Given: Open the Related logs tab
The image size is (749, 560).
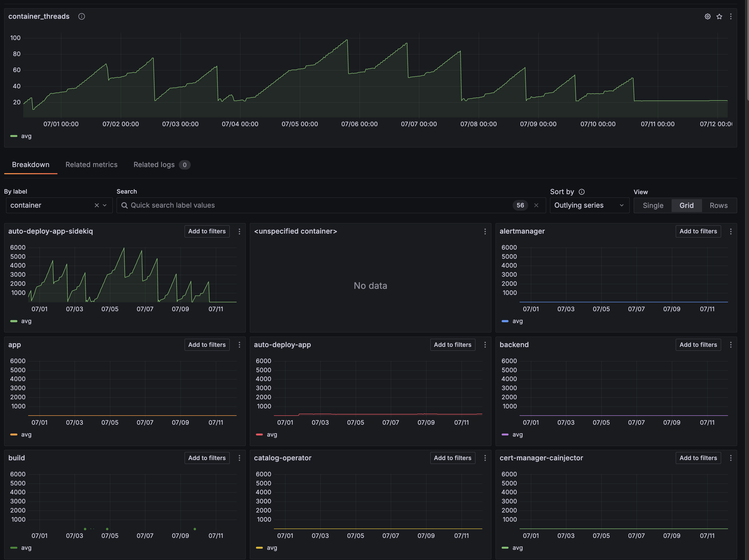Looking at the screenshot, I should pos(154,165).
